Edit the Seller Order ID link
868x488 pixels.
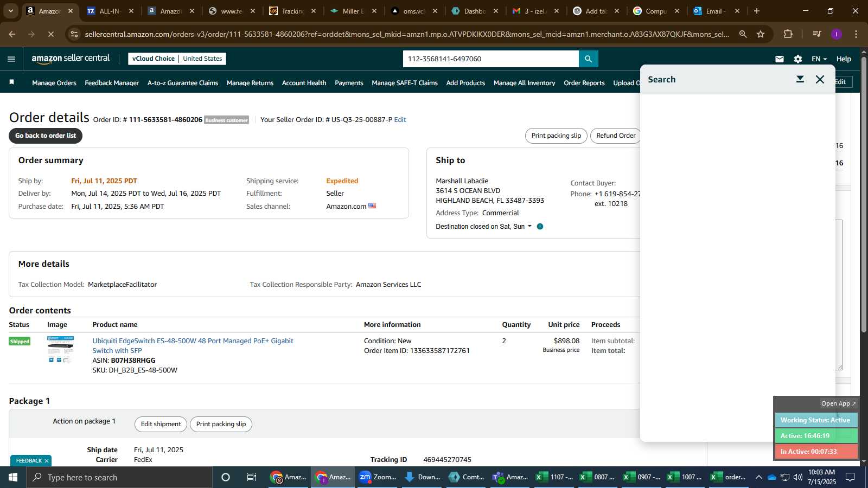coord(400,120)
